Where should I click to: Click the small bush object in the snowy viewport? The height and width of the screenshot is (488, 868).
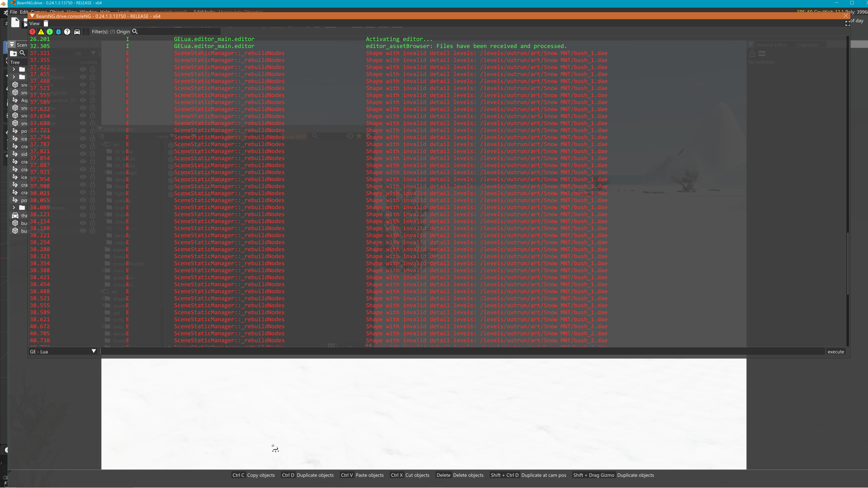pos(275,448)
